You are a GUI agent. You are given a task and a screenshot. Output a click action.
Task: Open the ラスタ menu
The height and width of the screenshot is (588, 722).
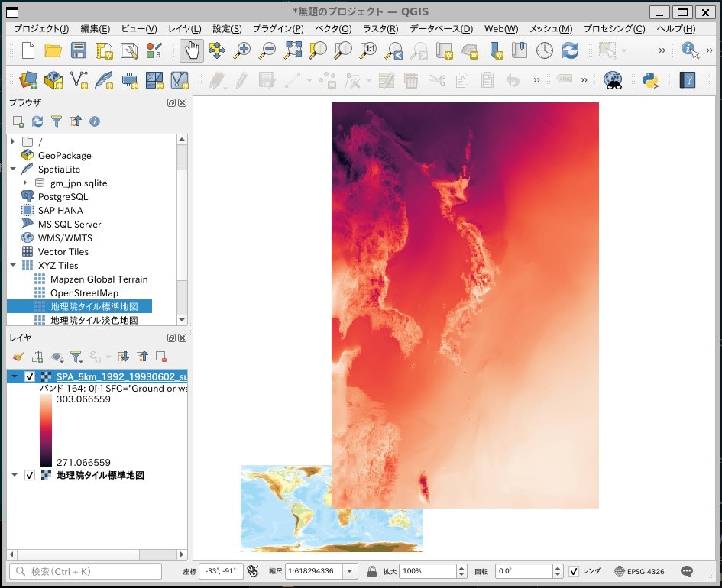[380, 28]
